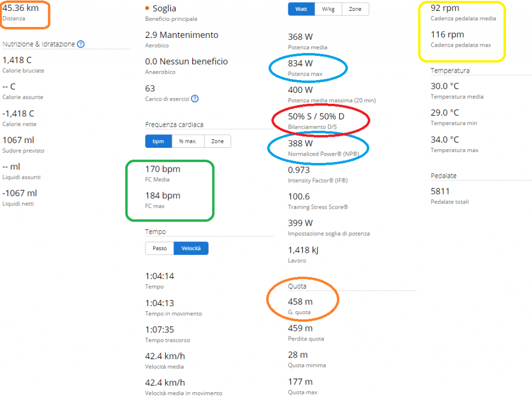Click the 45.36 km distance value
The height and width of the screenshot is (398, 532).
pos(20,8)
